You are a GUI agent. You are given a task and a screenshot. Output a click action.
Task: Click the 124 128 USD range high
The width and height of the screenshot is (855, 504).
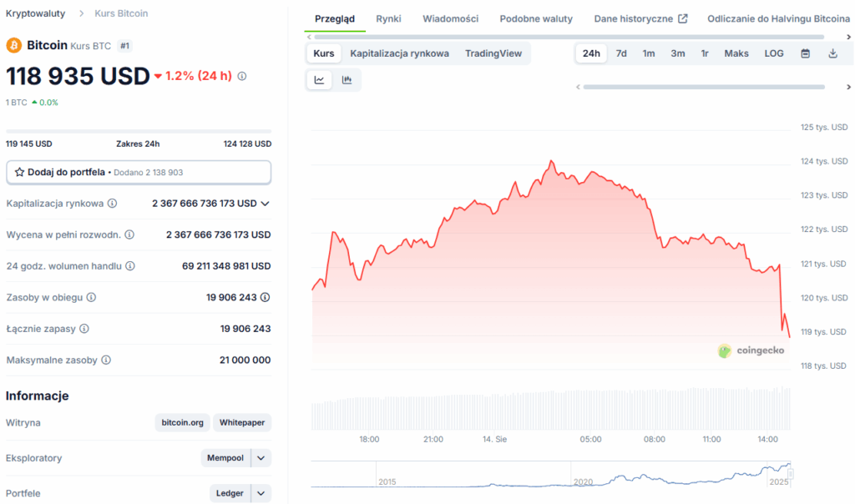[x=247, y=144]
